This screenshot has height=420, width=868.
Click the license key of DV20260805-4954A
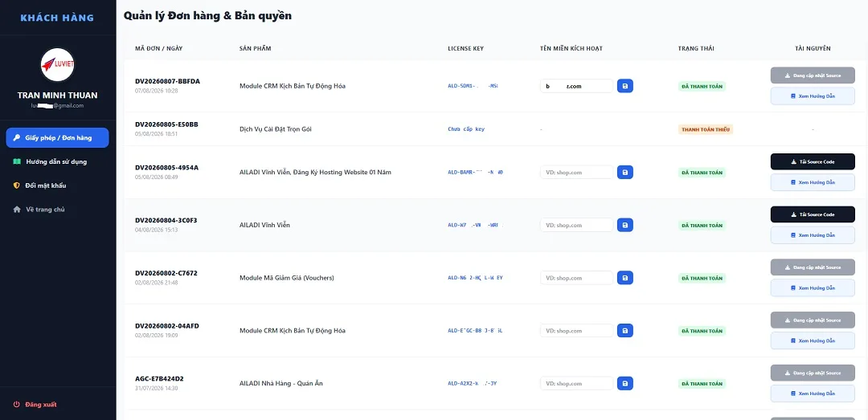[476, 172]
